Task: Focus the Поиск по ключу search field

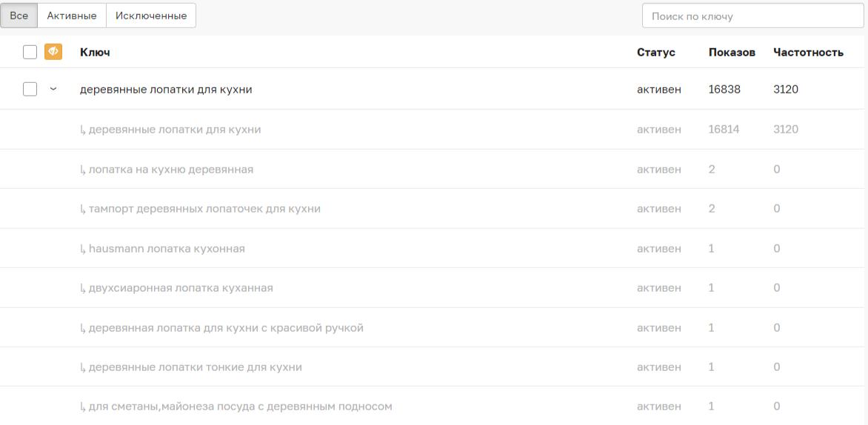Action: (x=752, y=16)
